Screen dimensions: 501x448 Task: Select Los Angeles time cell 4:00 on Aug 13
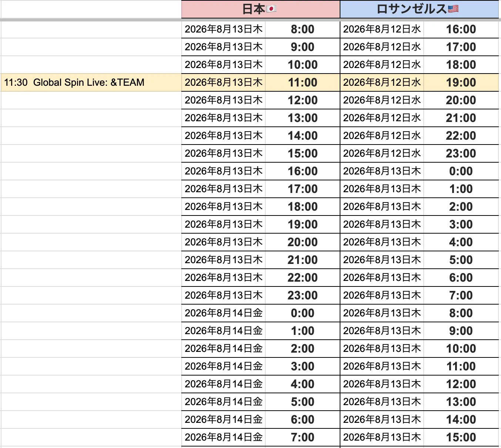pyautogui.click(x=461, y=242)
